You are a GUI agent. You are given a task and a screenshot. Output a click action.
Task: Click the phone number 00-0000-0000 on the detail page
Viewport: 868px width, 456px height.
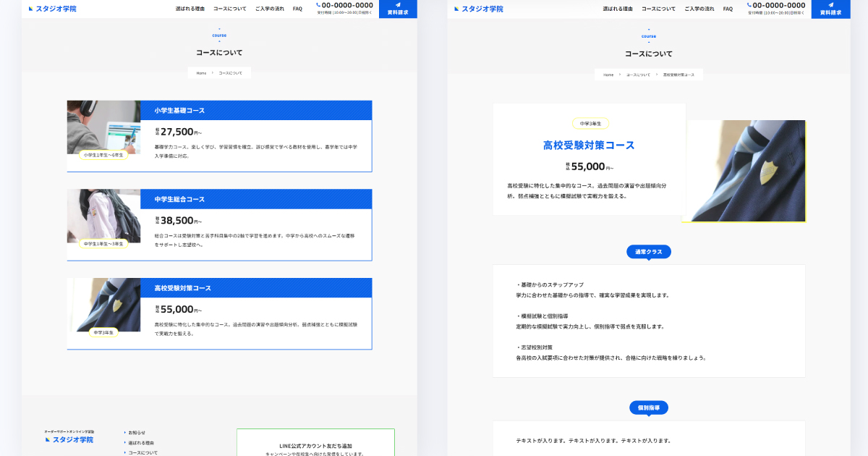click(x=778, y=5)
